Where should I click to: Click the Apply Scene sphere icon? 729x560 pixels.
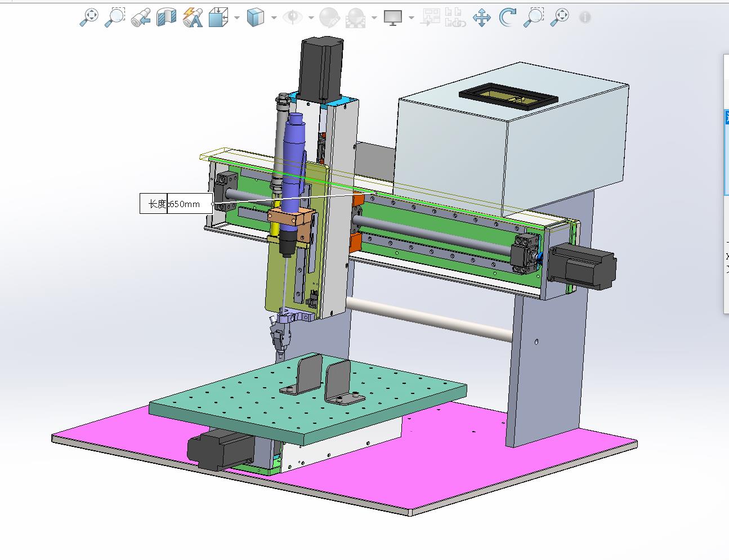coord(355,17)
